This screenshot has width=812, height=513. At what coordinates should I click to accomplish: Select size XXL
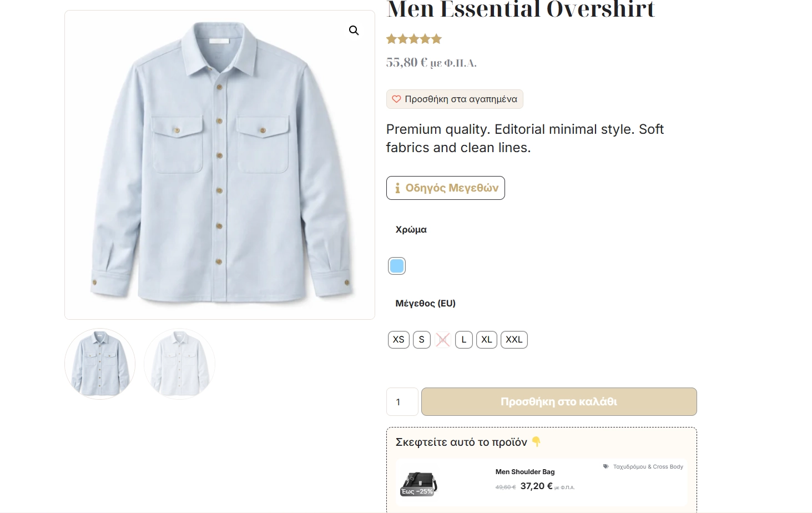(x=514, y=340)
